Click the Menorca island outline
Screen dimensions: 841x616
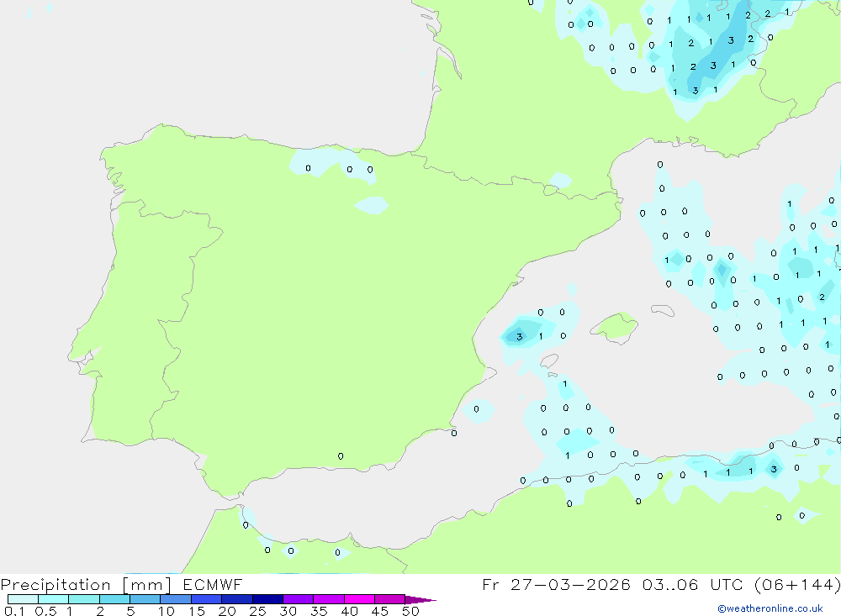tap(663, 310)
